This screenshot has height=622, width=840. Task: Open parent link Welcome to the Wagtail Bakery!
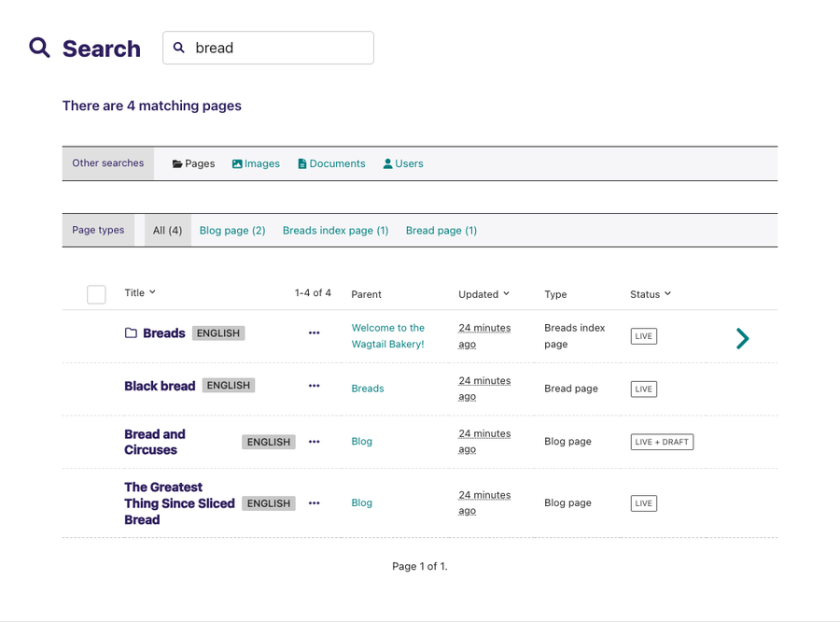(387, 336)
